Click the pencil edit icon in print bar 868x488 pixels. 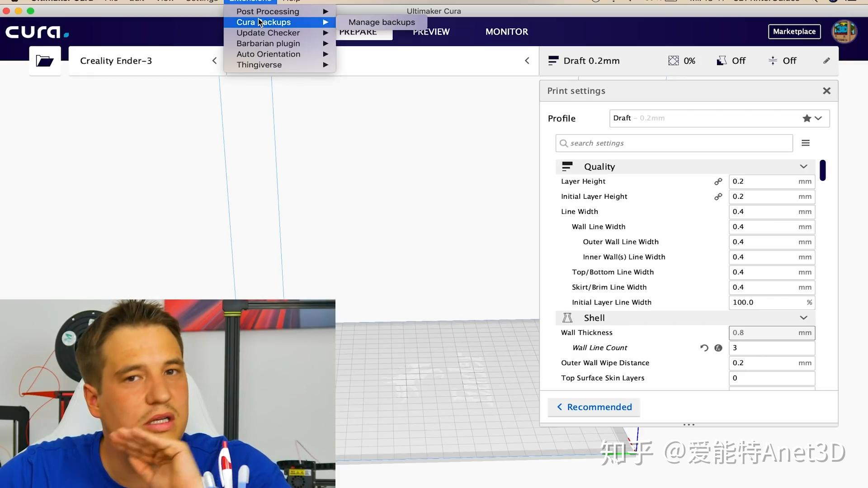(826, 61)
